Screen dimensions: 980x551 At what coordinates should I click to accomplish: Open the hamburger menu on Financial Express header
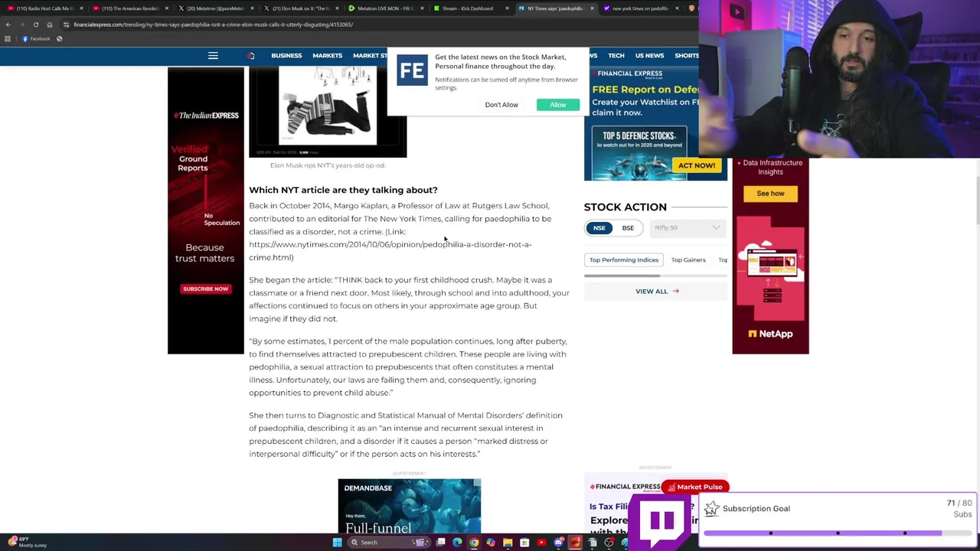213,56
